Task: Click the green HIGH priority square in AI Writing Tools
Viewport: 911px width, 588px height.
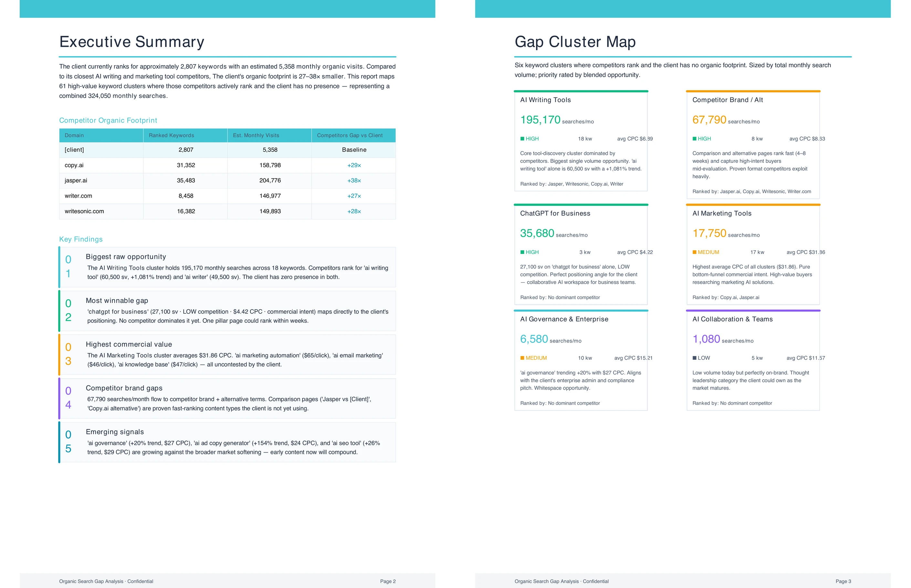Action: [522, 139]
